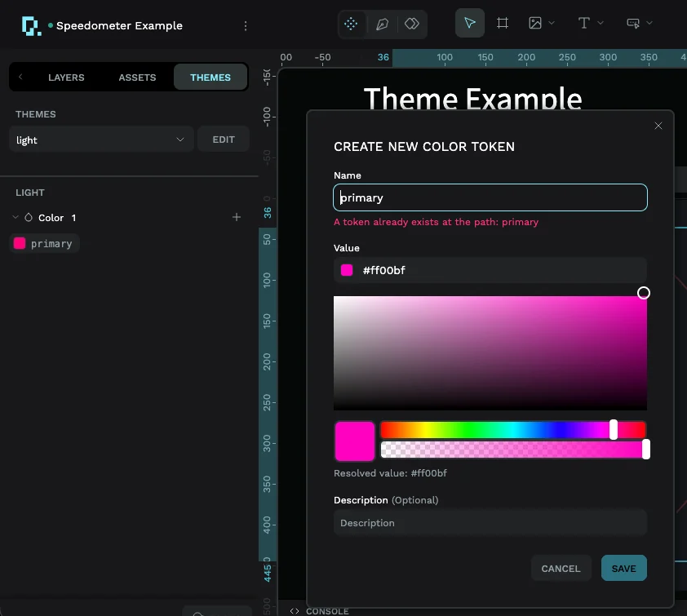
Task: Click the Edit theme button
Action: point(224,140)
